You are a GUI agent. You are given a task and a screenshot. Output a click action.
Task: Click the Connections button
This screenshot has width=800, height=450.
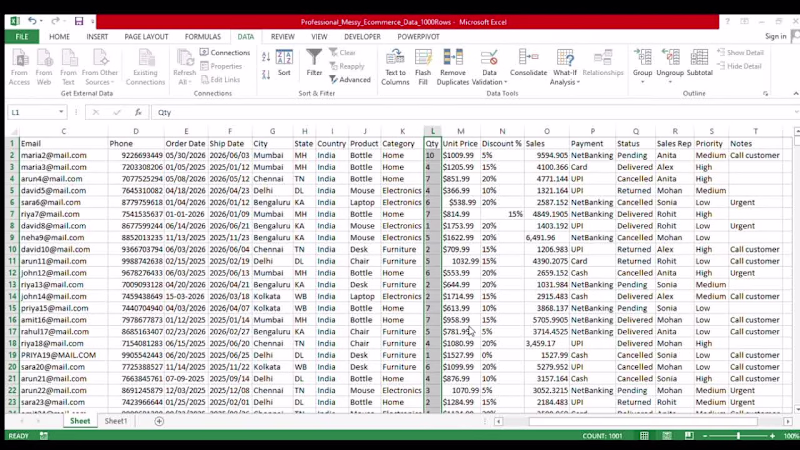click(x=225, y=53)
